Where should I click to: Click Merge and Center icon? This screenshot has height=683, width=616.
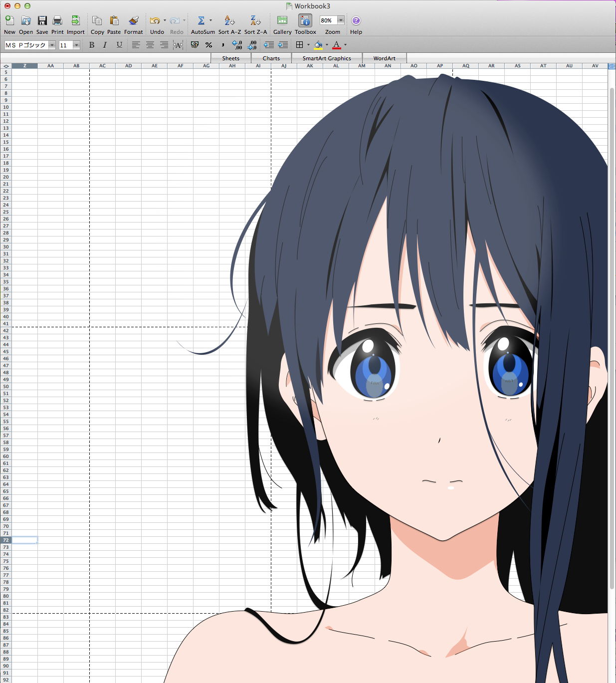coord(178,45)
